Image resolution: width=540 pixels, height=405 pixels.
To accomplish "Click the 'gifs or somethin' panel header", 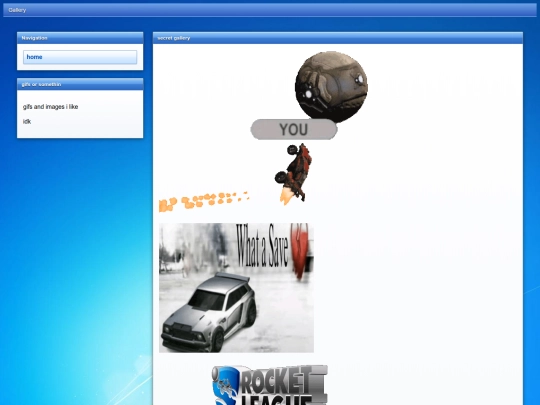I will point(80,84).
